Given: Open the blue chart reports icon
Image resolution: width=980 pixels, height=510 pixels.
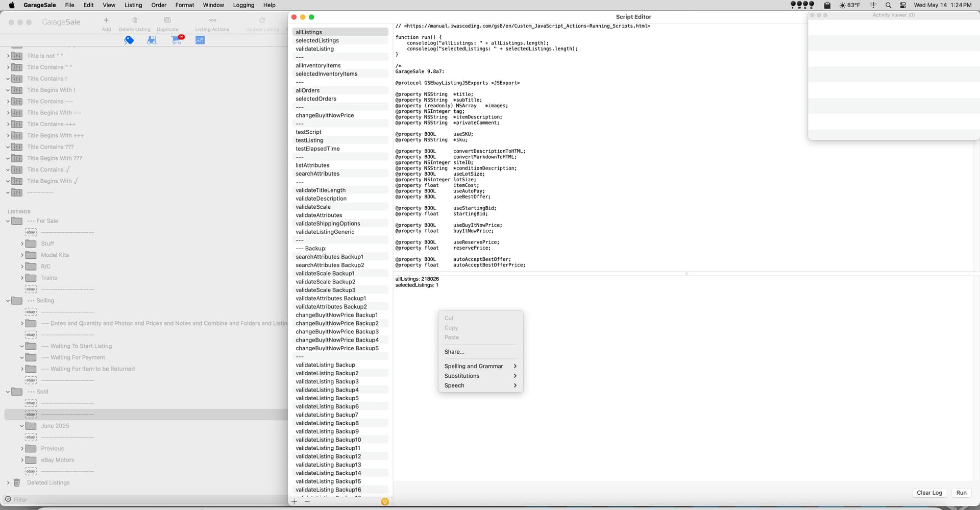Looking at the screenshot, I should tap(200, 40).
